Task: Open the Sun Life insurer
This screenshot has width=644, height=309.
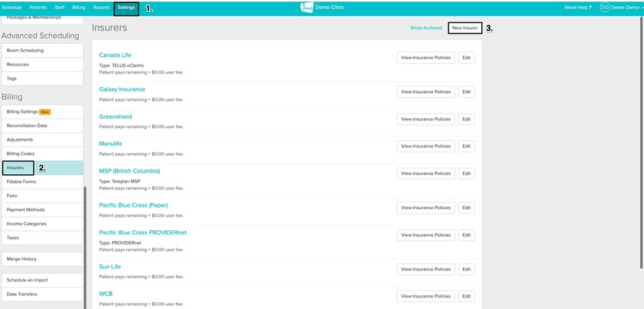Action: (x=110, y=267)
